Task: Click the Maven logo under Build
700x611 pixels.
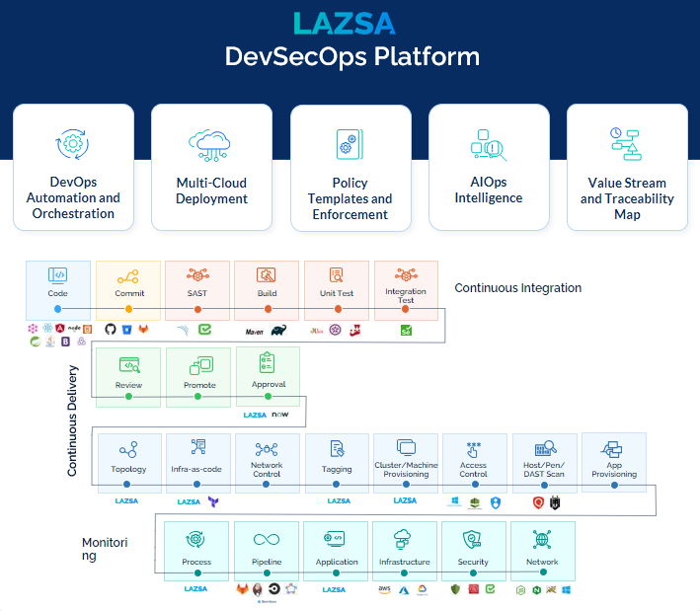Action: pyautogui.click(x=255, y=332)
